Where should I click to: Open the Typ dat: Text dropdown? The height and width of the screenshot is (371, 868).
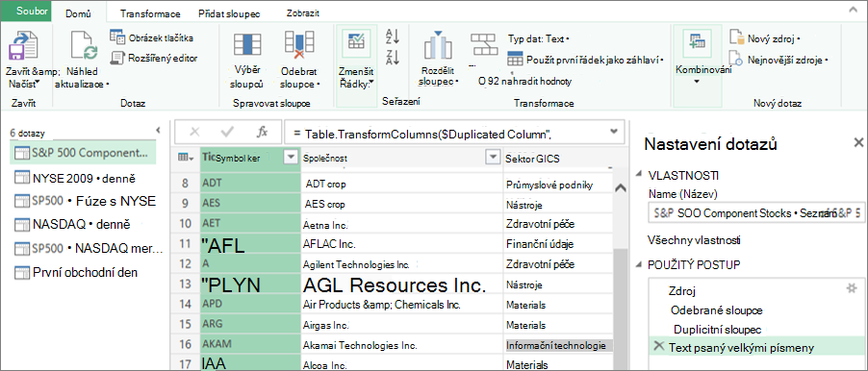tap(539, 39)
